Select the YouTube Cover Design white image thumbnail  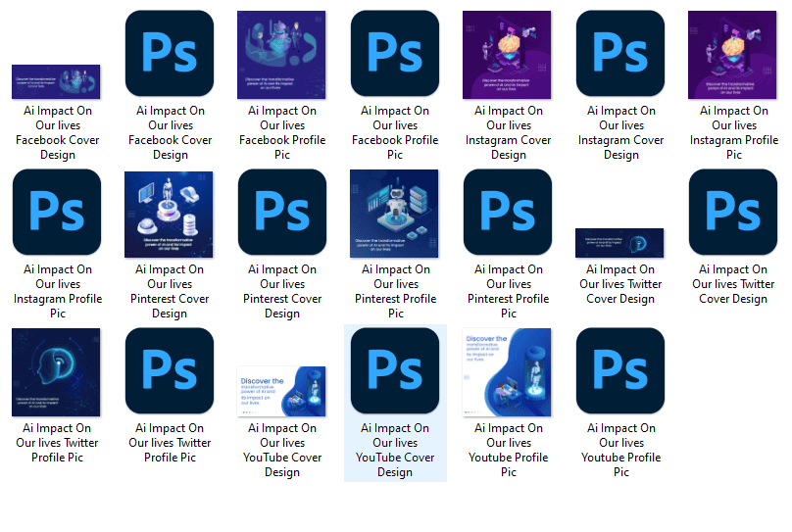(x=281, y=392)
